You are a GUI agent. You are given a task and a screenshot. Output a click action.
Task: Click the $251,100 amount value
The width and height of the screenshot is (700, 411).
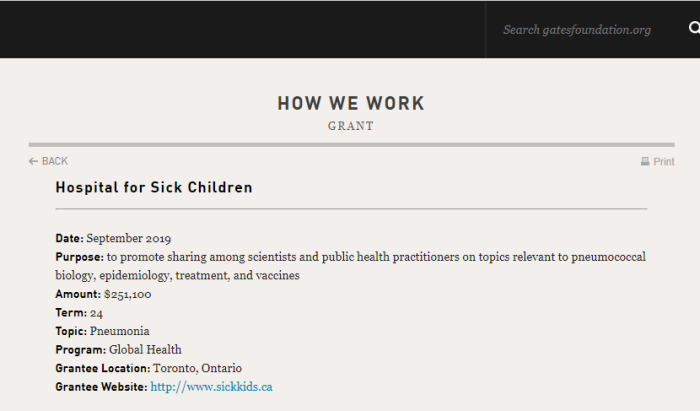coord(128,294)
